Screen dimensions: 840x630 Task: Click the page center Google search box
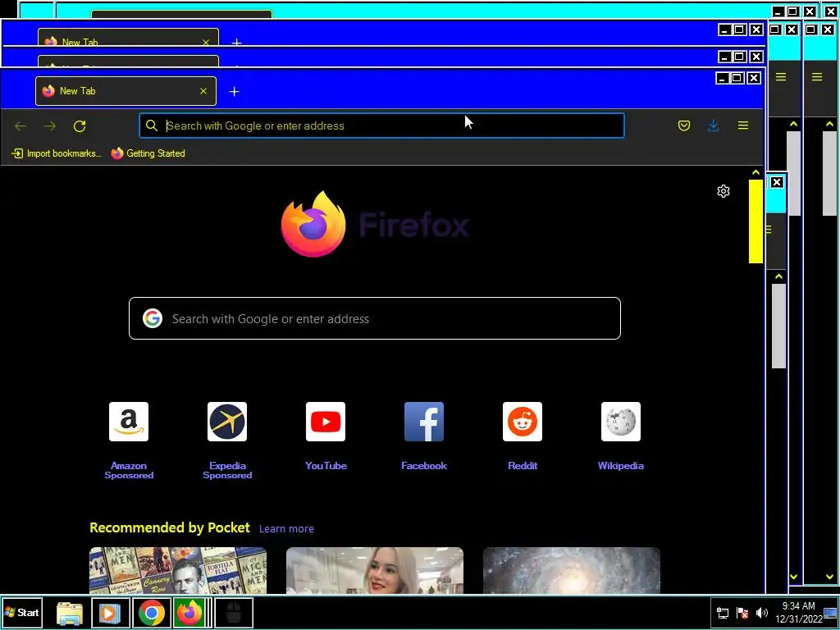pyautogui.click(x=375, y=319)
